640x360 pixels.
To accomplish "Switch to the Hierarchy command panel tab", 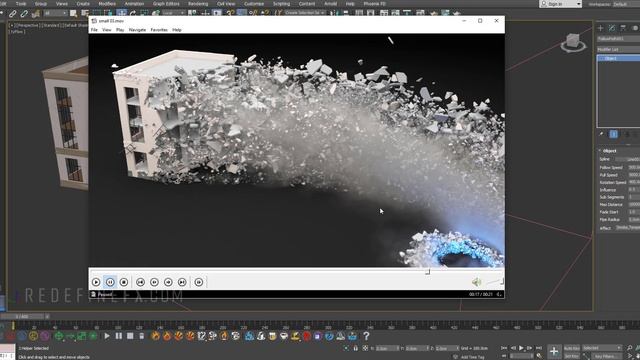I will 623,28.
